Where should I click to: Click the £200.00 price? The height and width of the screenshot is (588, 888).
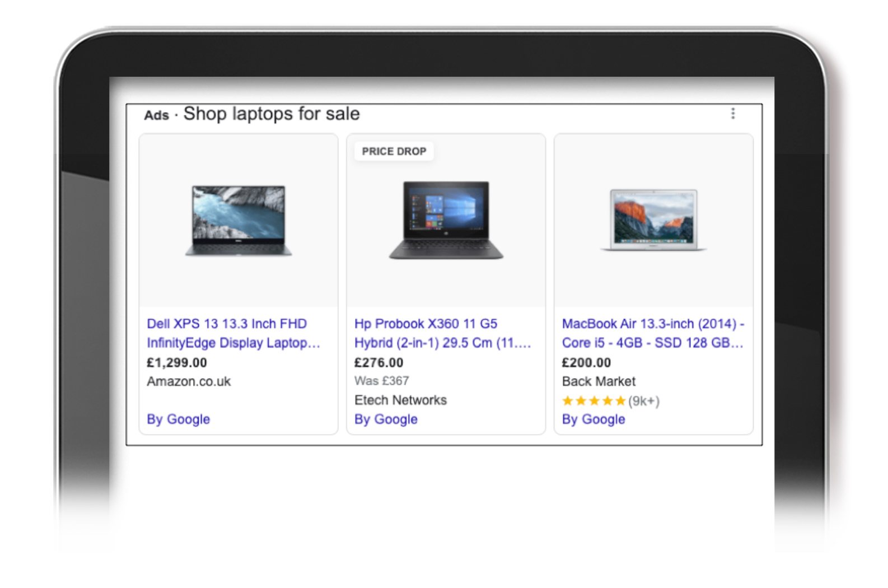(x=586, y=362)
